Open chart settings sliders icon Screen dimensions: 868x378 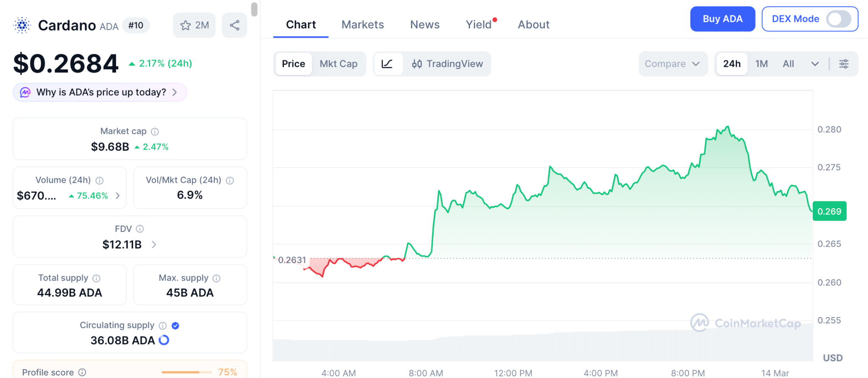click(x=843, y=64)
